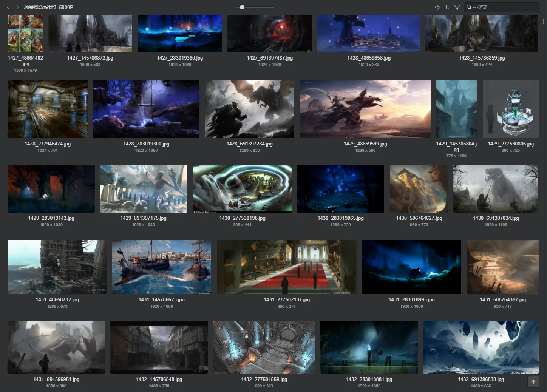
Task: Select thumbnail 1428_283019300.jpg
Action: click(146, 109)
